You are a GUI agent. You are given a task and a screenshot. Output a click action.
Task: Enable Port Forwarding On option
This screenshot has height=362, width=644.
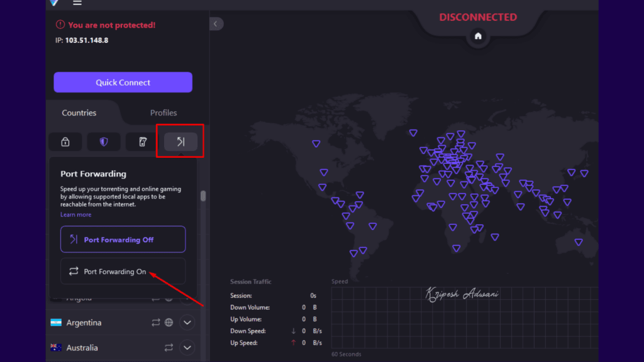(x=123, y=271)
